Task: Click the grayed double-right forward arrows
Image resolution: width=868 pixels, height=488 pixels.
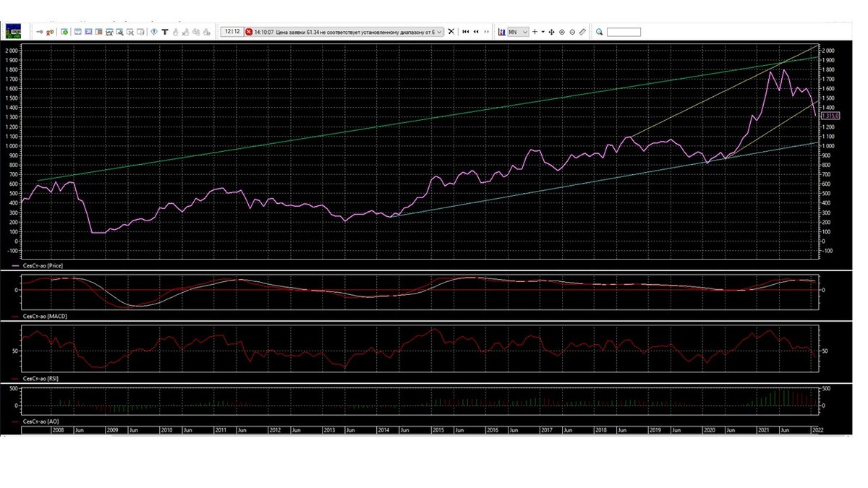Action: 486,32
